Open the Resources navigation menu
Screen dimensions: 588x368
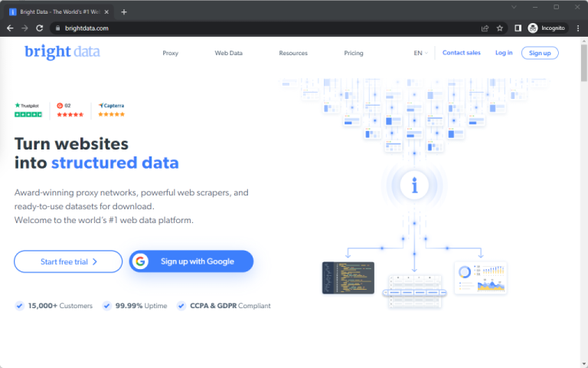coord(293,53)
